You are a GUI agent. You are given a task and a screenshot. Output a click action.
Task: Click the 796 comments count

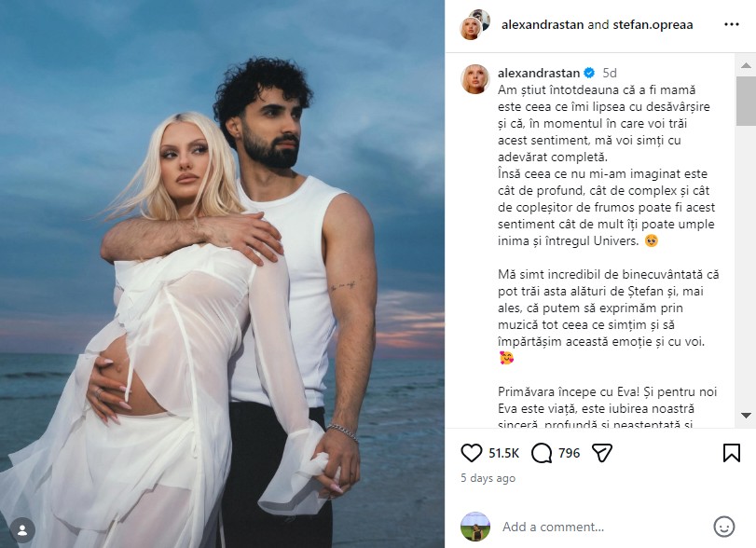(x=570, y=453)
